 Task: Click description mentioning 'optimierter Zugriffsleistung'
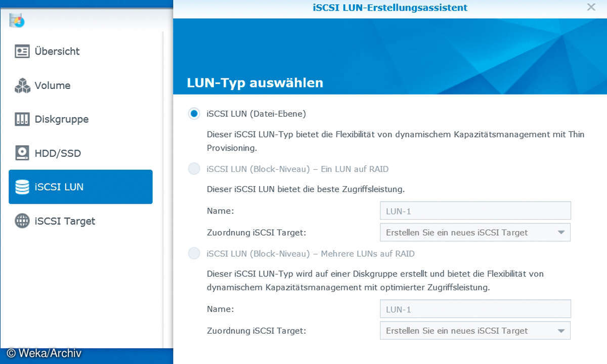click(x=375, y=281)
